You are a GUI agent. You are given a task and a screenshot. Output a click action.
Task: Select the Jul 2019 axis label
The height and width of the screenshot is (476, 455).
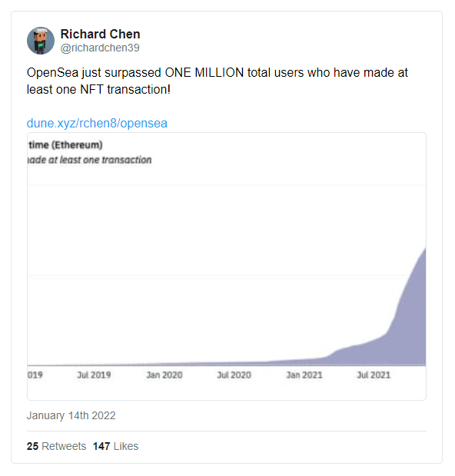(94, 375)
